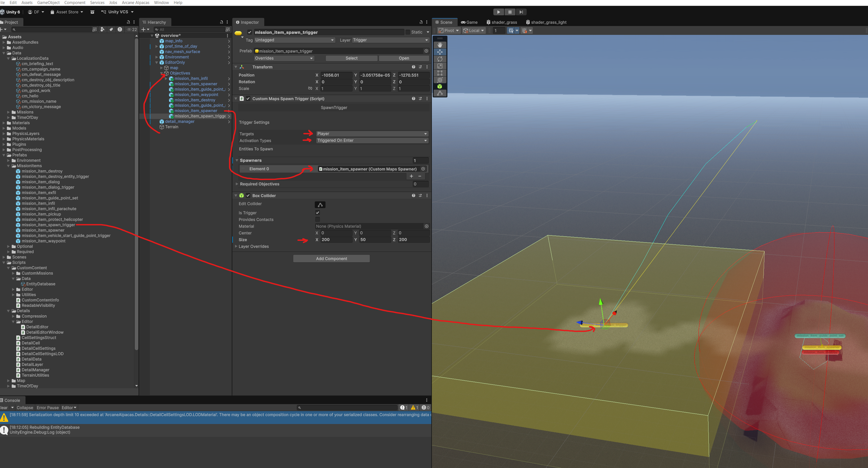Enable the Provides Contacts checkbox
The image size is (868, 468).
pyautogui.click(x=317, y=219)
